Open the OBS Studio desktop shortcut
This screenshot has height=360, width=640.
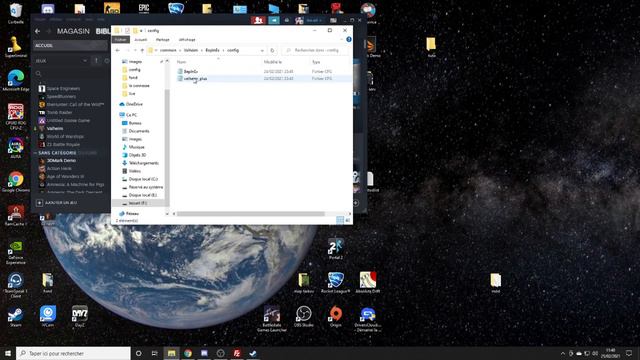pos(304,316)
